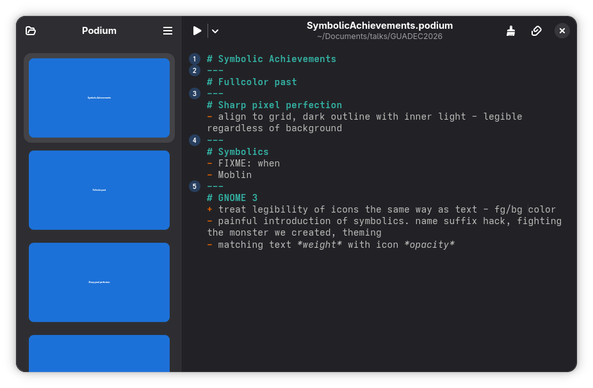Click slide number 2 marker in editor
This screenshot has width=593, height=388.
tap(194, 70)
